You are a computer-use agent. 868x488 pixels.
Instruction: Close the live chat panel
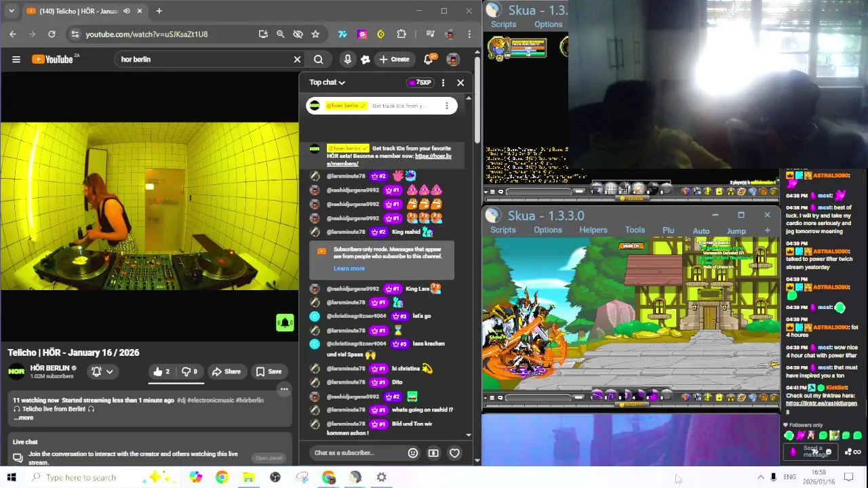pos(460,83)
